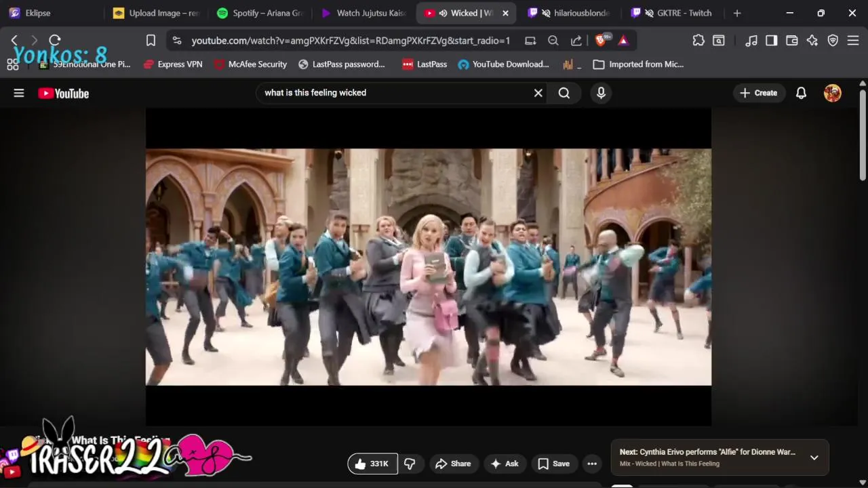Open the YouTube guide hamburger menu
Screen dimensions: 868x488
coord(19,93)
